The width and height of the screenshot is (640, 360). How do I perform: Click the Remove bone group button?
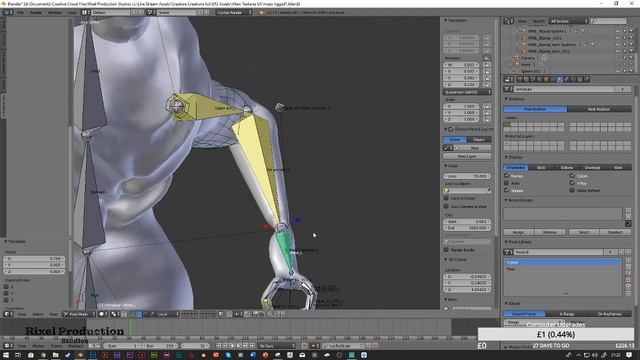[x=550, y=232]
